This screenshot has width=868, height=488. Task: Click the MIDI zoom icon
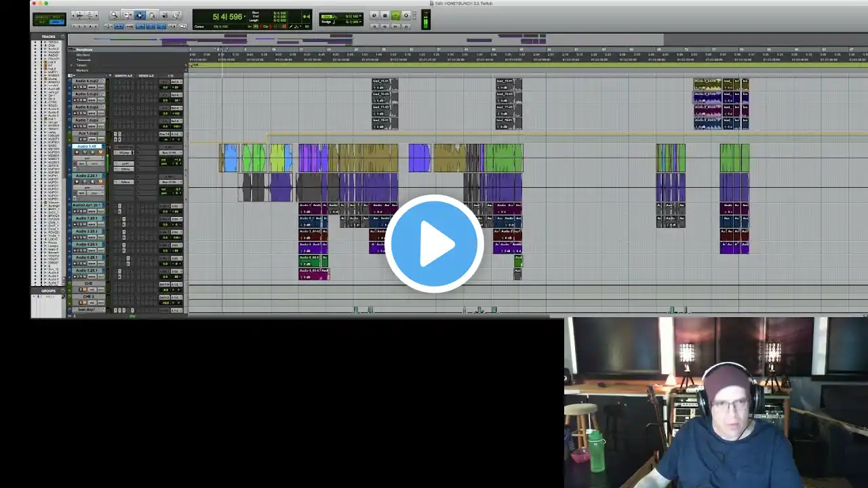(91, 15)
